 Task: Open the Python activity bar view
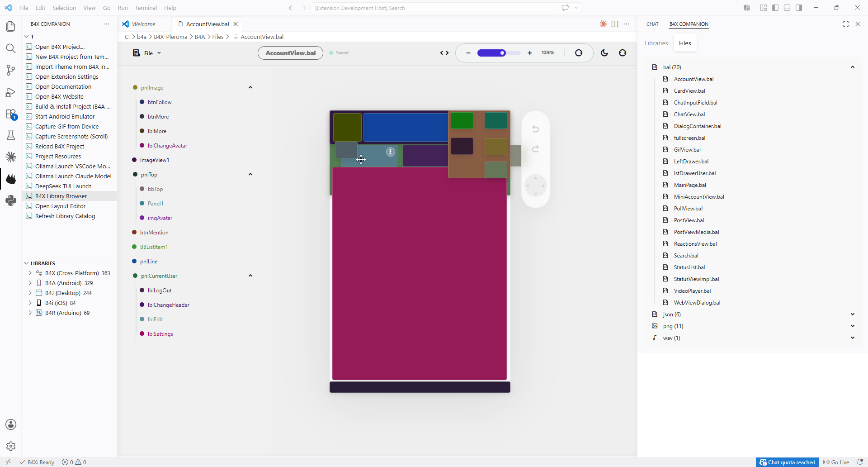tap(11, 200)
